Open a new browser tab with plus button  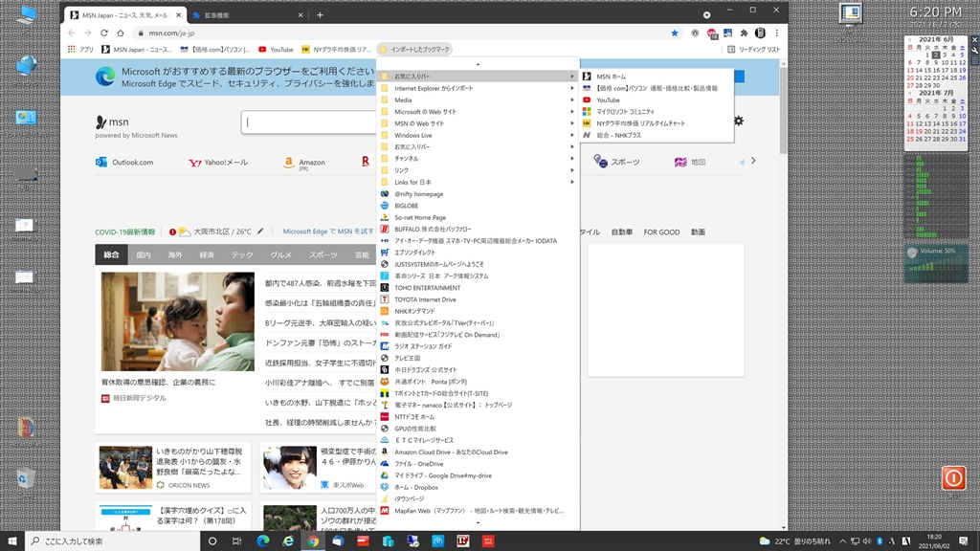click(x=320, y=15)
